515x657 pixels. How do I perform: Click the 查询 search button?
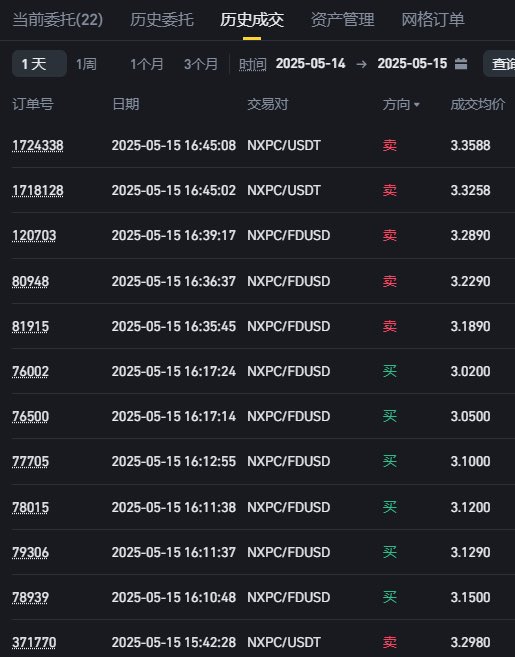pyautogui.click(x=499, y=64)
